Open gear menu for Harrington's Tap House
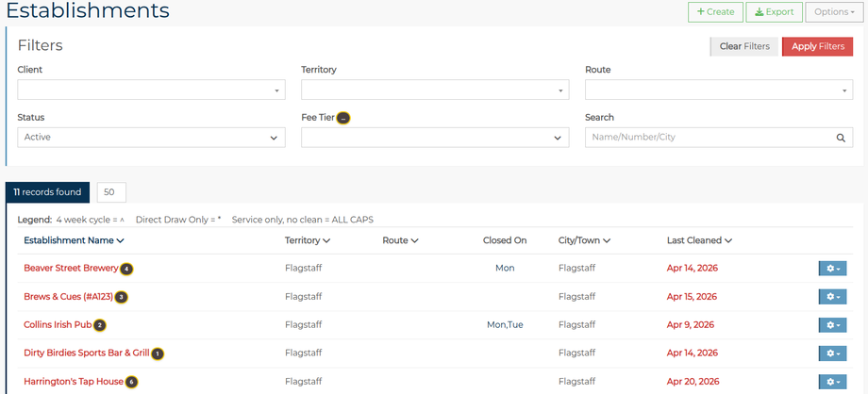The width and height of the screenshot is (868, 394). point(832,382)
